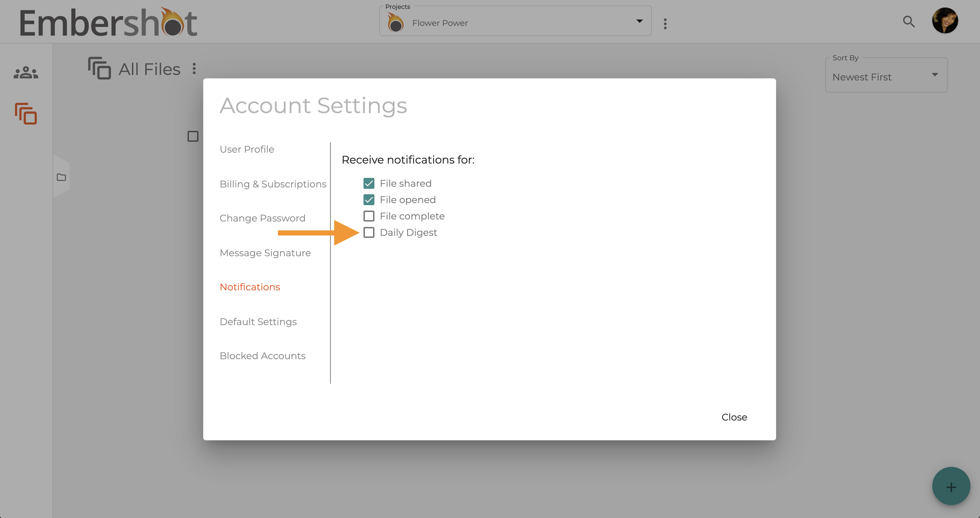
Task: Switch to User Profile settings
Action: [247, 149]
